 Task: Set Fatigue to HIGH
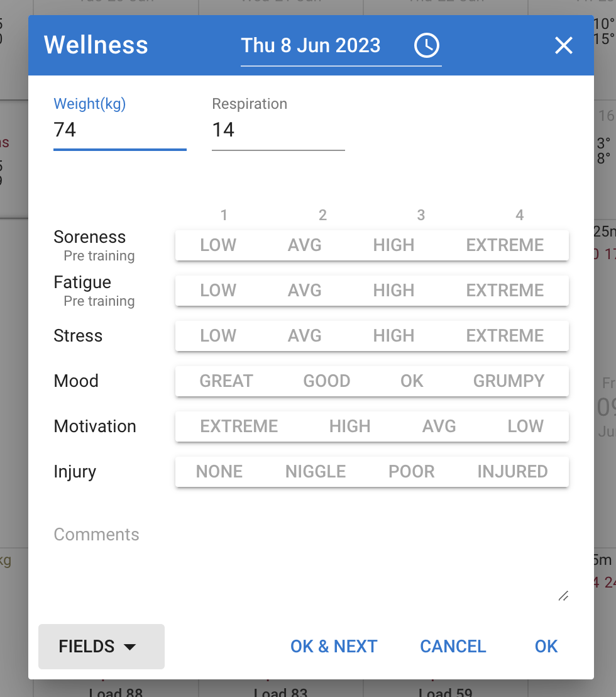393,290
